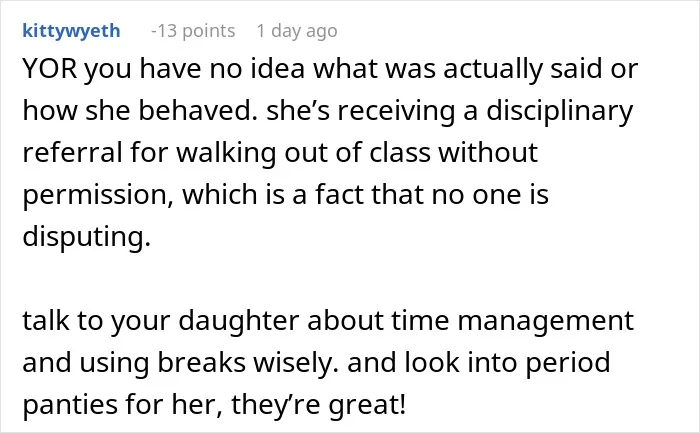Image resolution: width=700 pixels, height=433 pixels.
Task: Open the 1 day ago timestamp permalink
Action: tap(297, 31)
